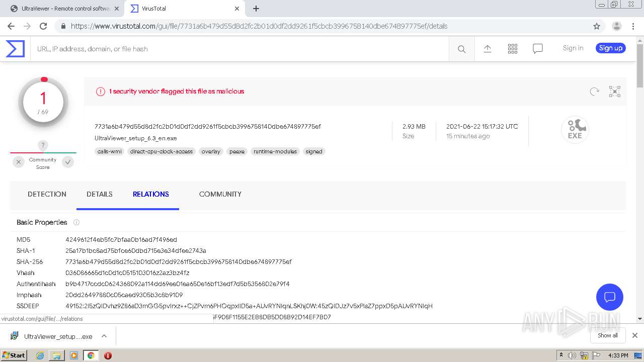Click the direct-cpu-clock-access tag
Image resolution: width=644 pixels, height=362 pixels.
point(162,151)
